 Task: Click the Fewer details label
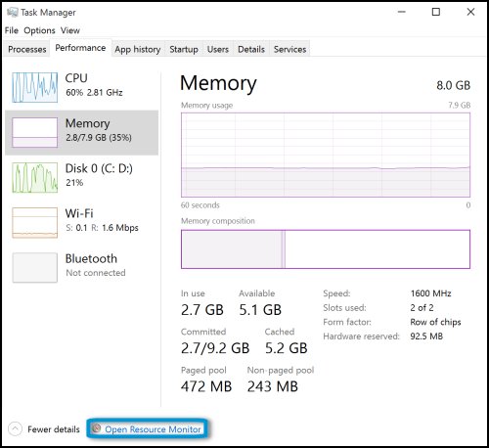(54, 429)
